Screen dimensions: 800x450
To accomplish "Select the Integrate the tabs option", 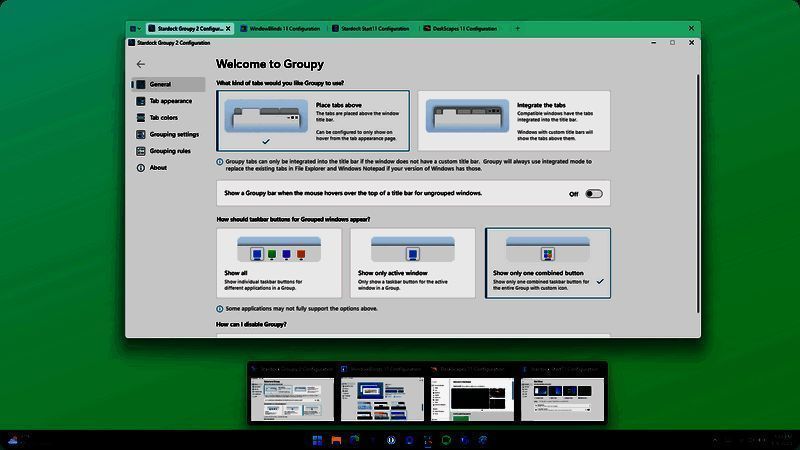I will (514, 121).
